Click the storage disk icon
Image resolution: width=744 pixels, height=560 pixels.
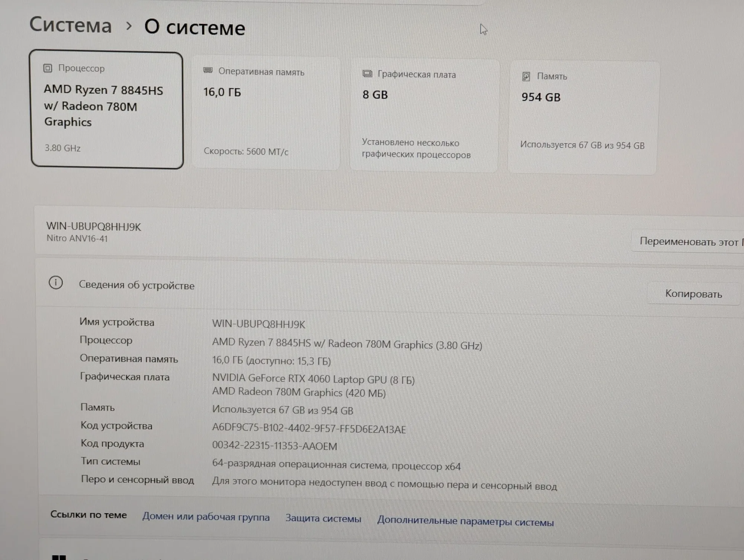click(526, 77)
